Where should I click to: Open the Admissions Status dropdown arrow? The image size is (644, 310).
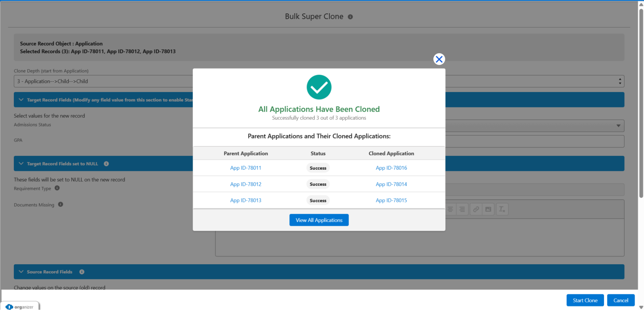(x=618, y=126)
